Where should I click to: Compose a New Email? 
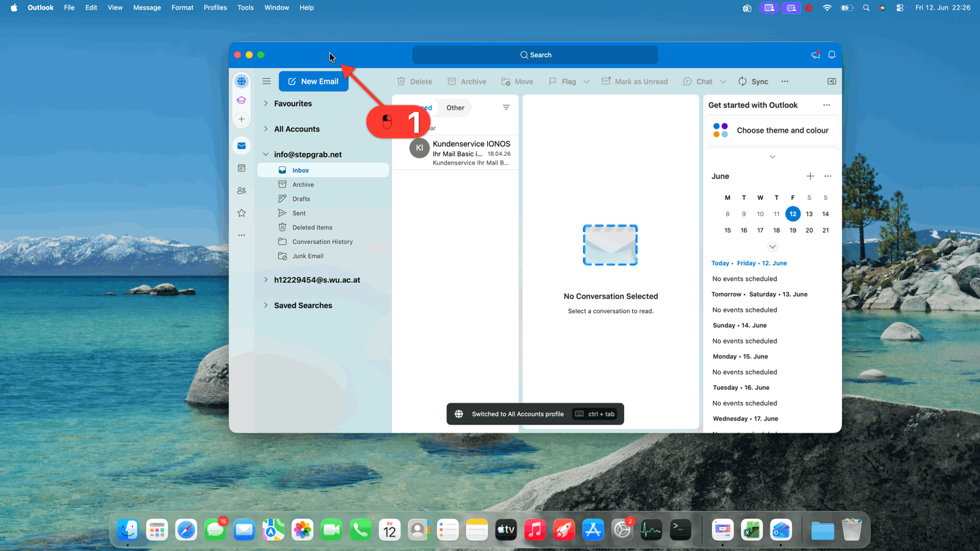tap(313, 81)
